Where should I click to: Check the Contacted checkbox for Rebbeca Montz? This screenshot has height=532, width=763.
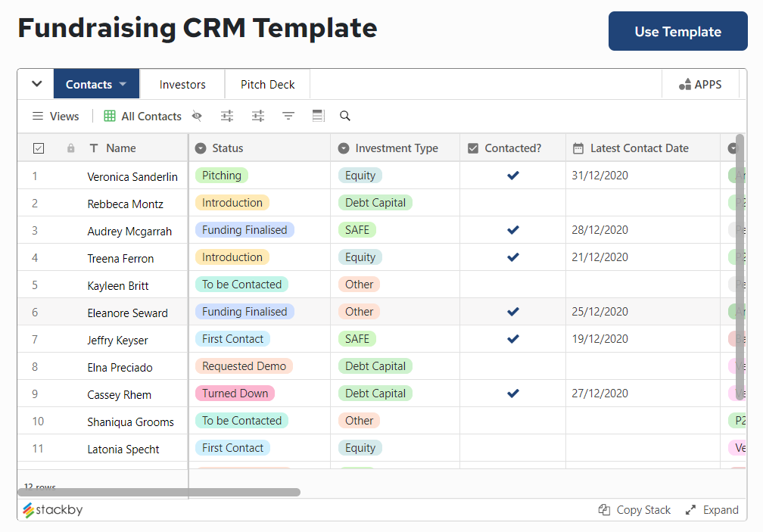tap(512, 202)
